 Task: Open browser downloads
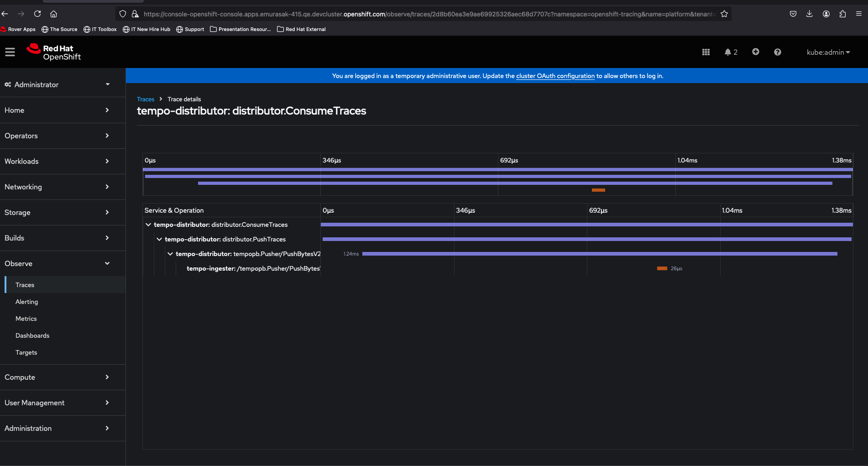click(x=810, y=14)
